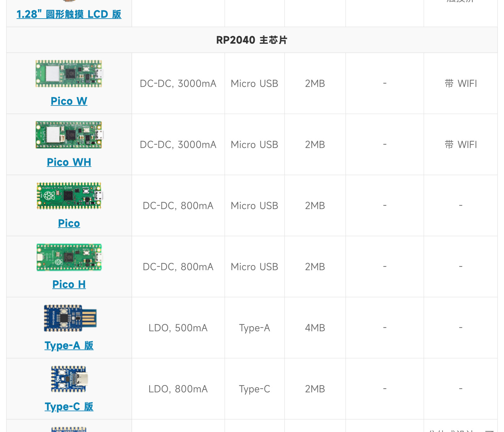Select 2MB flash in Pico W row
The height and width of the screenshot is (432, 504).
tap(315, 83)
